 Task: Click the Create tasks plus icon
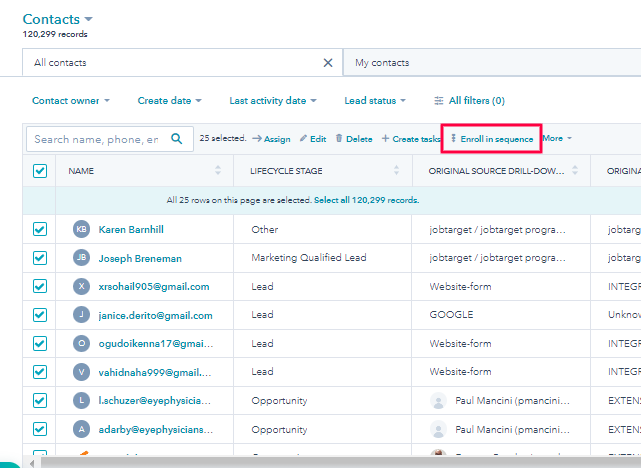pyautogui.click(x=385, y=139)
